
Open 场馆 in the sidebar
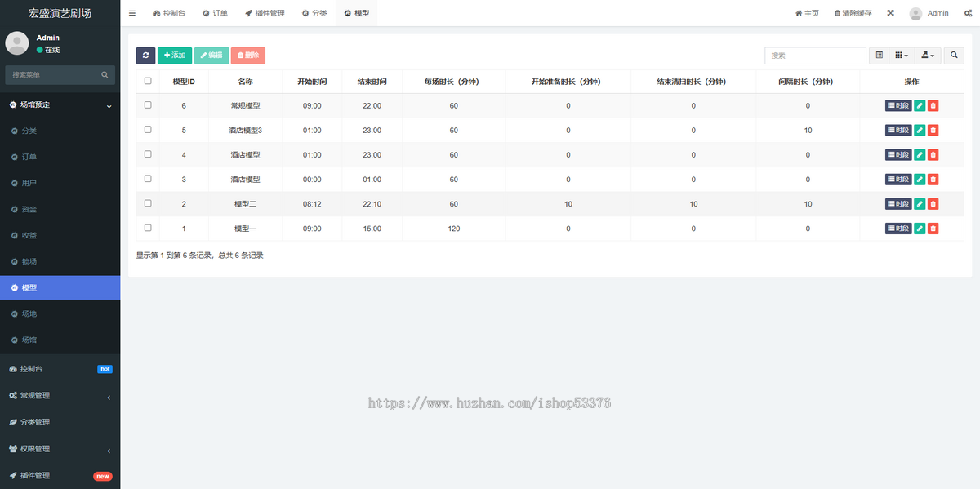[60, 340]
